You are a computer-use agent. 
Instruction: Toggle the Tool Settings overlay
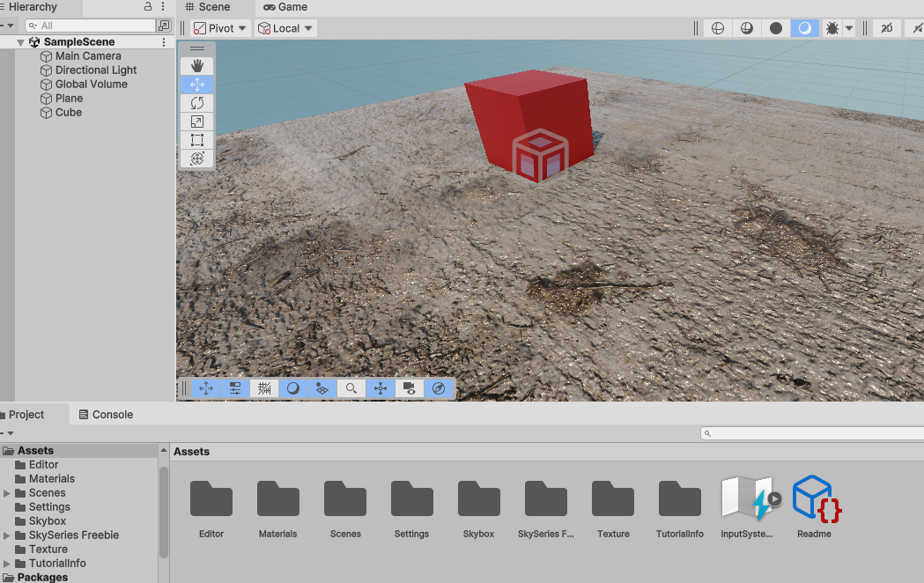(235, 388)
